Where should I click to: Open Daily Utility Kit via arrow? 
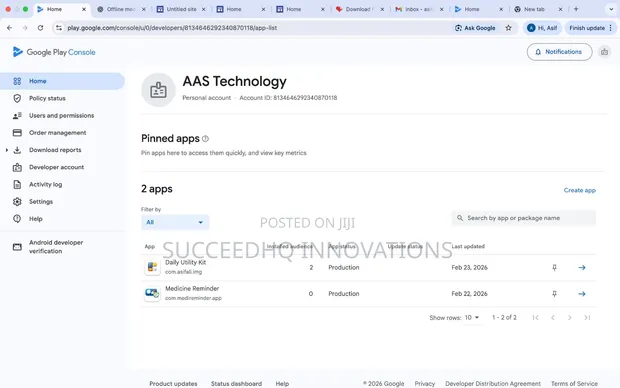pyautogui.click(x=582, y=268)
